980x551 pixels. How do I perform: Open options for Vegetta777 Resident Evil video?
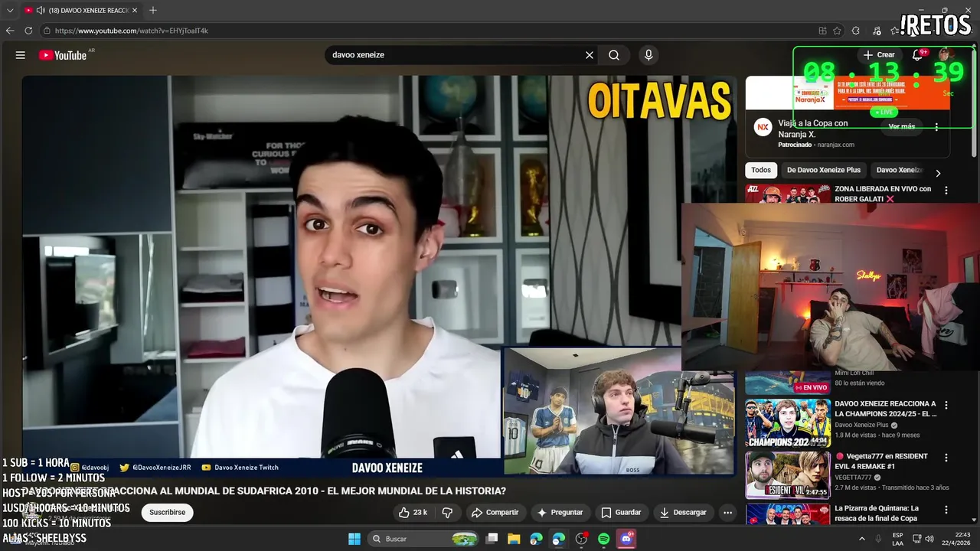pyautogui.click(x=946, y=458)
